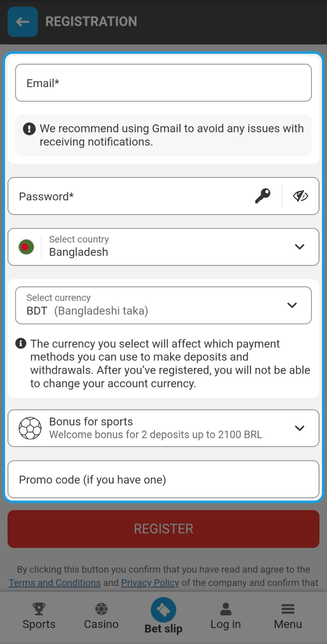Open the Bet slip ticket icon
327x644 pixels.
point(163,610)
